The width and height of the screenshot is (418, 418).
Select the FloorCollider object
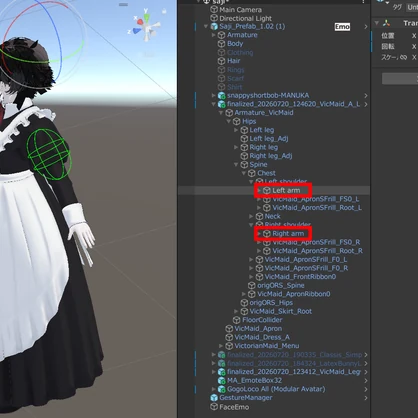tap(262, 320)
